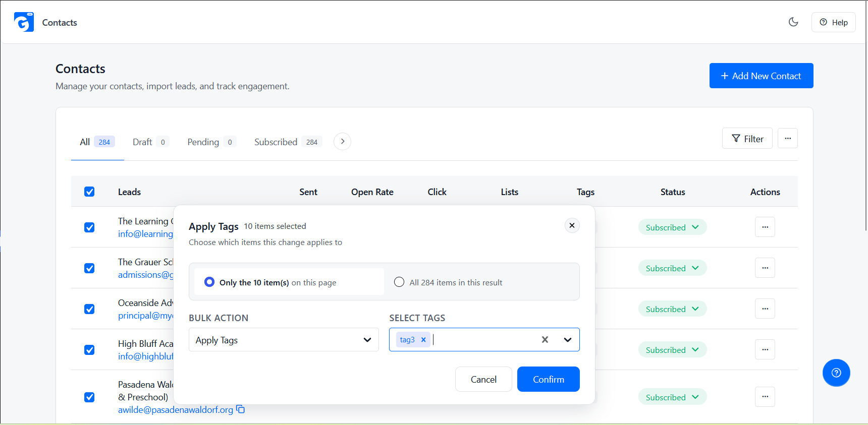Open actions menu for The Grauer row
This screenshot has width=868, height=425.
765,268
